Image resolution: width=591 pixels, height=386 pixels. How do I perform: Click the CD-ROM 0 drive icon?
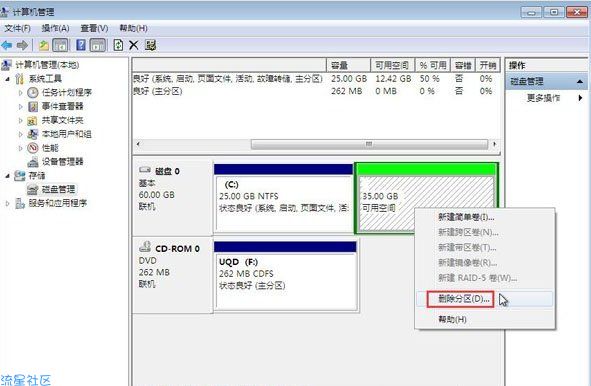click(145, 247)
